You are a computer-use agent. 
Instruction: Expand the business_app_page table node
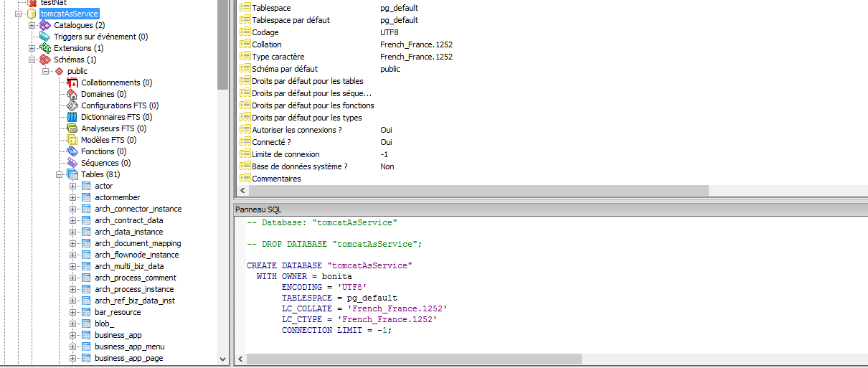(73, 358)
